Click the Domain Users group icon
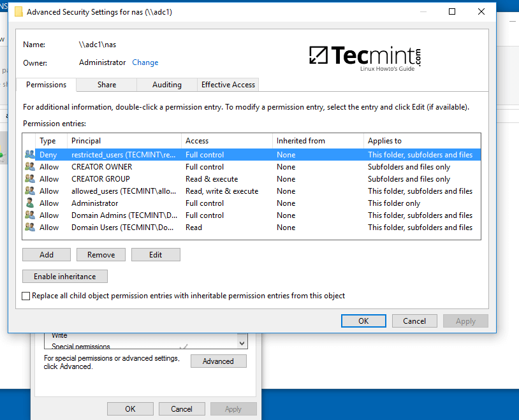This screenshot has height=420, width=519. click(30, 227)
